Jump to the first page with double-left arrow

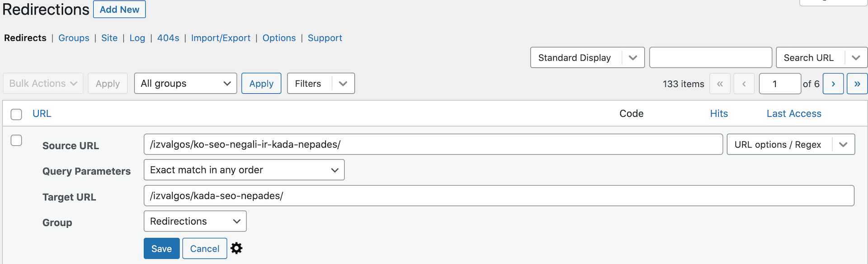[720, 83]
